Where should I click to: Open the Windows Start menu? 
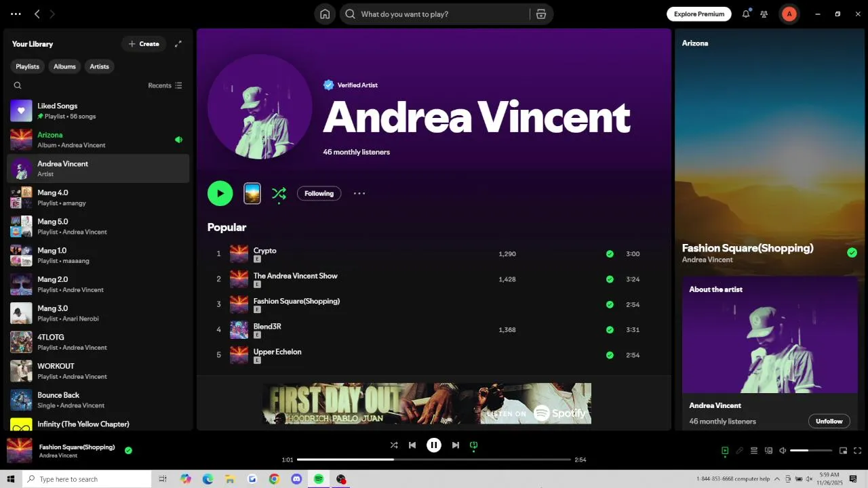tap(11, 479)
